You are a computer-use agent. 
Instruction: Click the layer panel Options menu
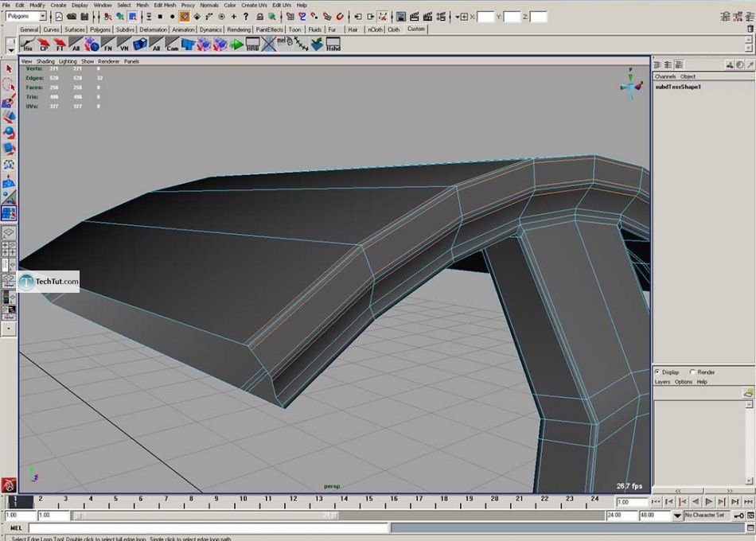683,382
